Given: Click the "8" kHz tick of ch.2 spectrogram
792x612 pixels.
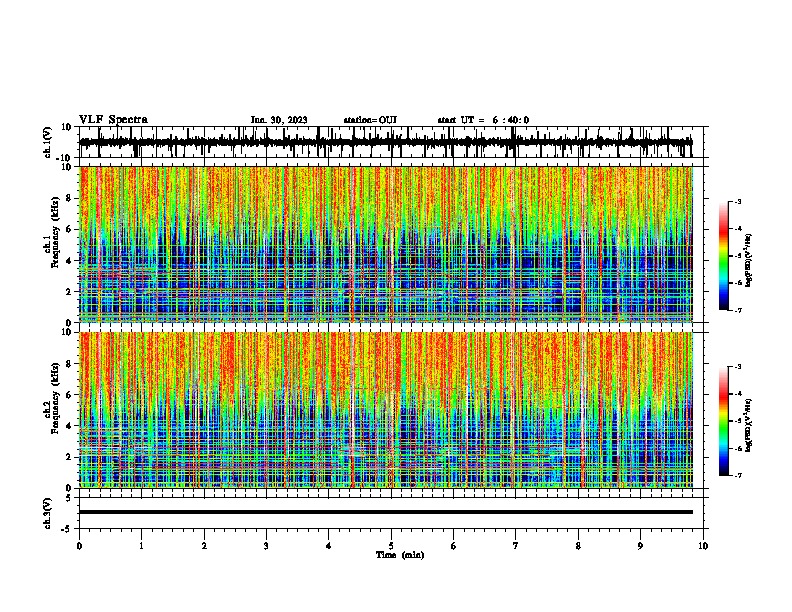Looking at the screenshot, I should click(70, 364).
